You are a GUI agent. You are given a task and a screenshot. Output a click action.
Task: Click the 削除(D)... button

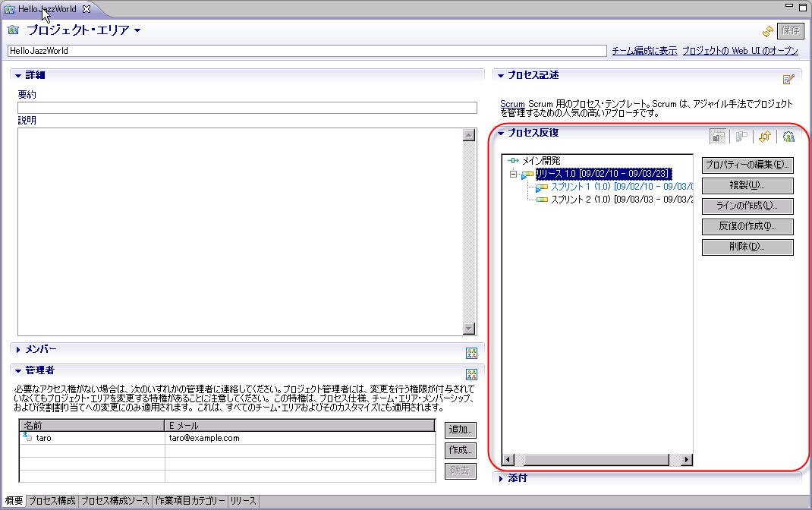pos(747,247)
